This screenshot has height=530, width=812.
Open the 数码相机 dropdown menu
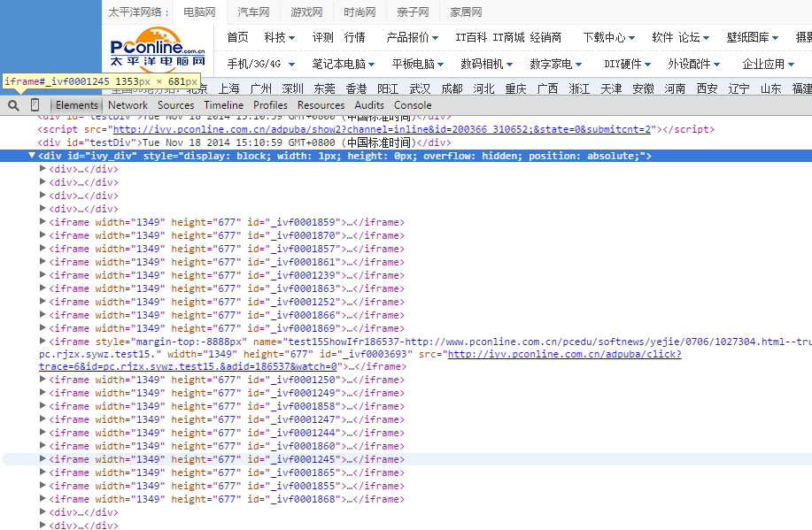coord(487,65)
